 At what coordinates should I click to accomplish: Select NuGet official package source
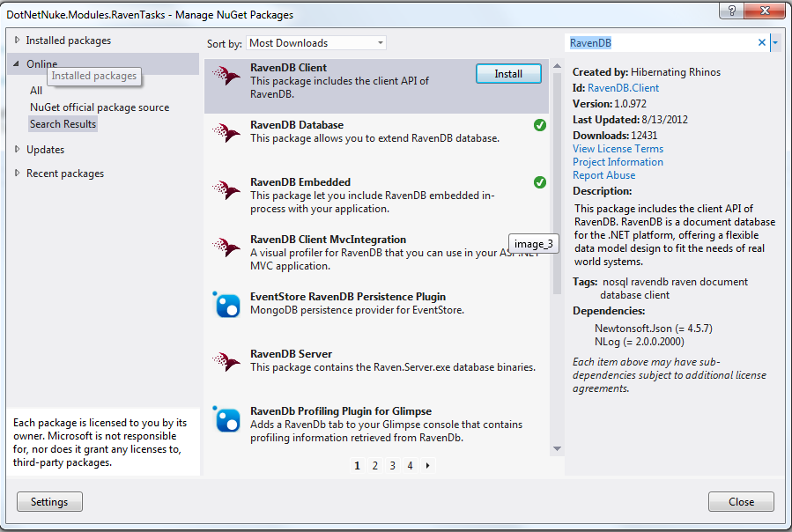pyautogui.click(x=99, y=107)
